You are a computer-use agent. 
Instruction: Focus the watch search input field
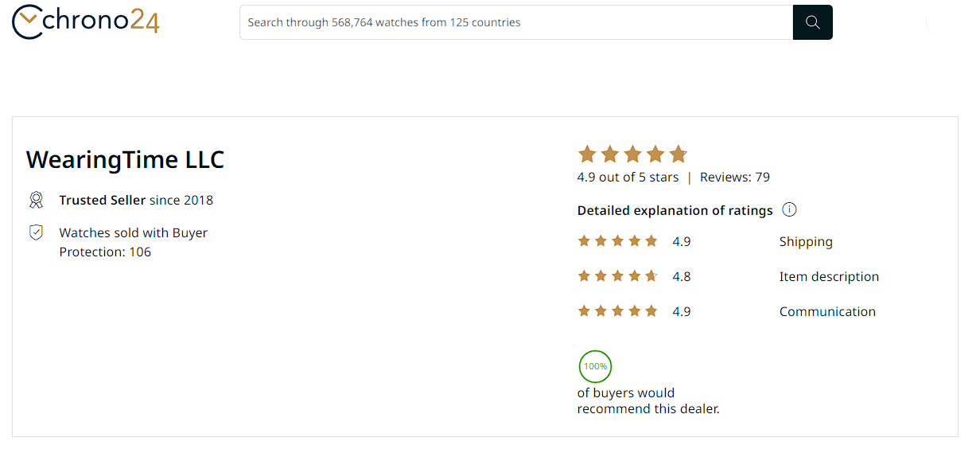[515, 22]
